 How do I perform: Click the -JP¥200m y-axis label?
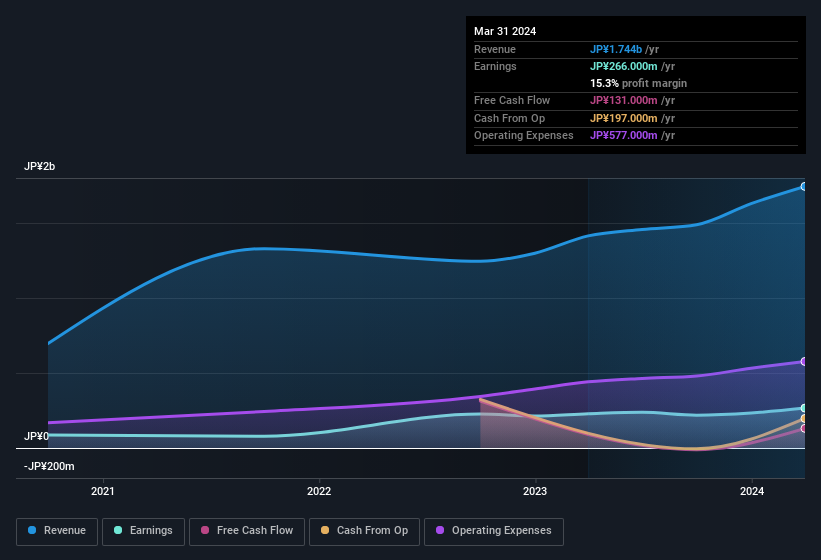point(49,466)
